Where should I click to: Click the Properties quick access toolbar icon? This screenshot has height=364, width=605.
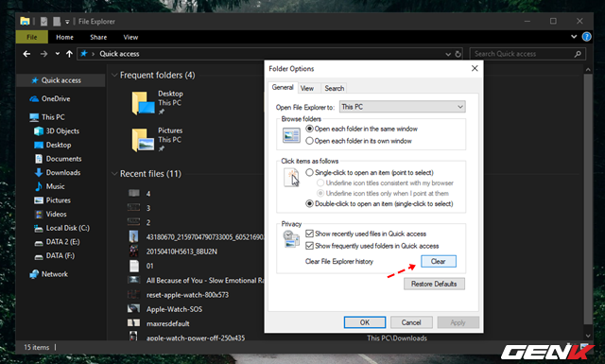[44, 22]
